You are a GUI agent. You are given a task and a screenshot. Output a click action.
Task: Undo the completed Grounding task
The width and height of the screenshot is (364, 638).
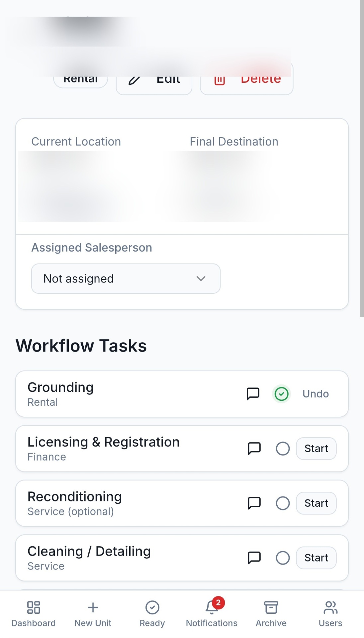tap(315, 394)
